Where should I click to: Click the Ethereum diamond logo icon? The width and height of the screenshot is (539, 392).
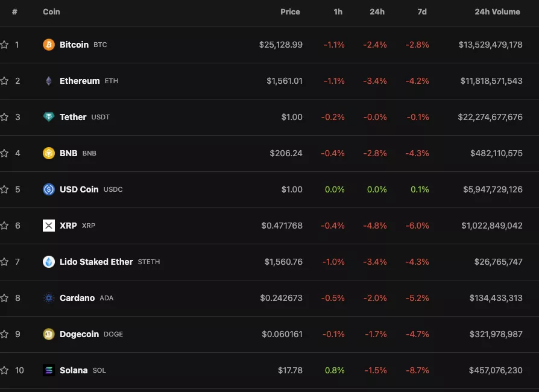49,81
